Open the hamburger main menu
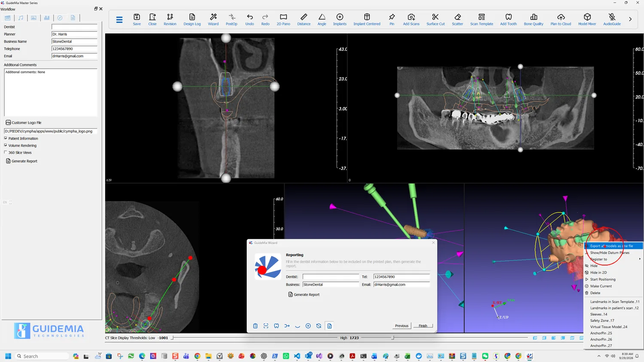Screen dimensions: 644x362 [x=119, y=19]
